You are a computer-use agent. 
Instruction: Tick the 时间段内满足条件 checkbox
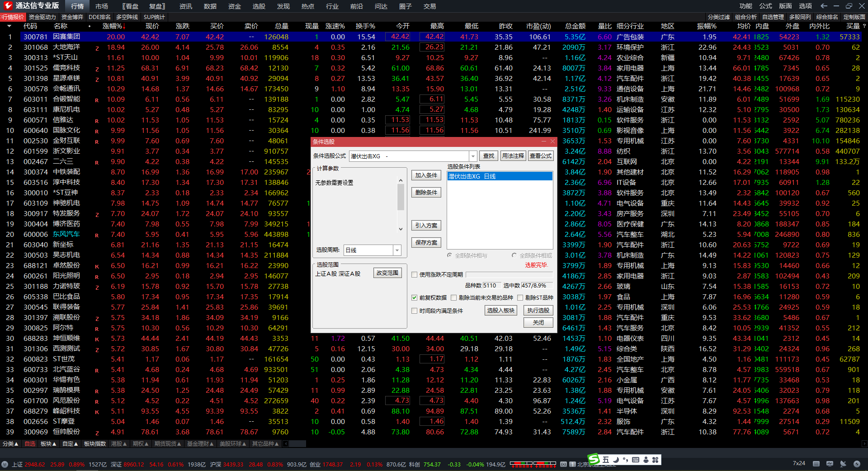(414, 311)
